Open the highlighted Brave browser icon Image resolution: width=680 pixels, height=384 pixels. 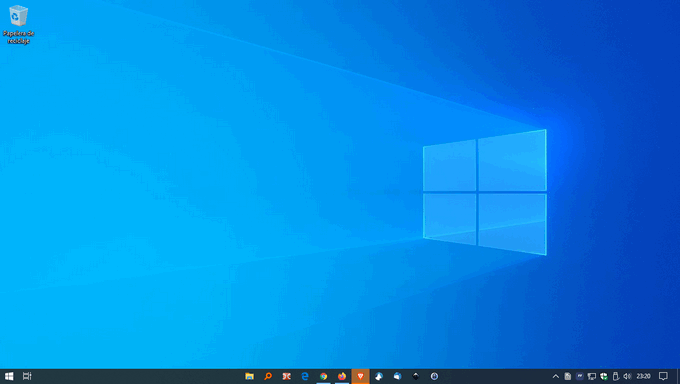pos(360,376)
